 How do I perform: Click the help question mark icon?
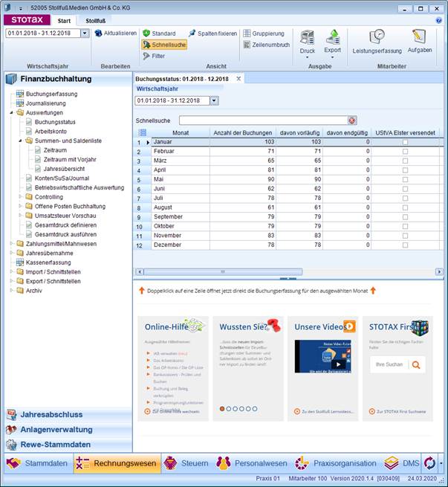tap(438, 21)
